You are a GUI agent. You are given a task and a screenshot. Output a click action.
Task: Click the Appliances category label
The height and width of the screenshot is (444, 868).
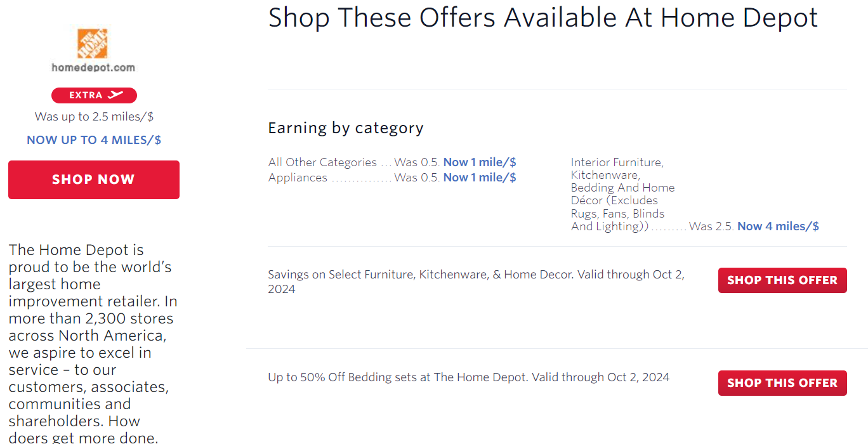click(x=297, y=178)
